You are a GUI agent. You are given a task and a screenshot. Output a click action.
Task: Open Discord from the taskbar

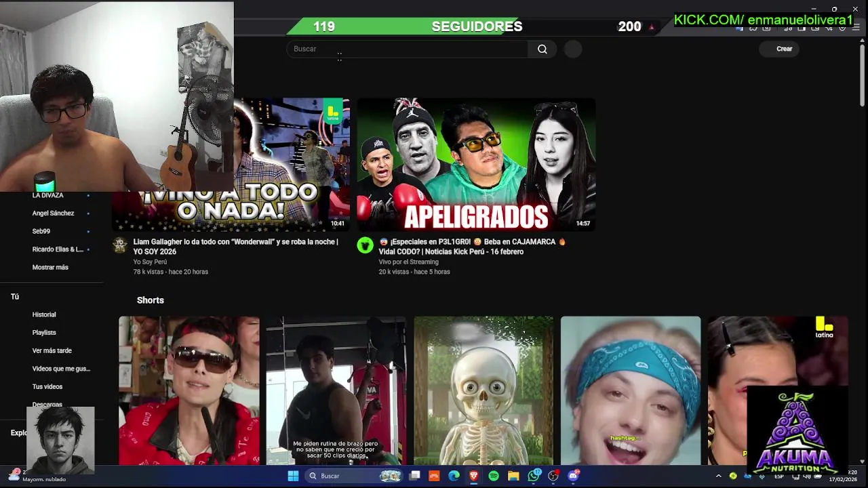coord(573,476)
